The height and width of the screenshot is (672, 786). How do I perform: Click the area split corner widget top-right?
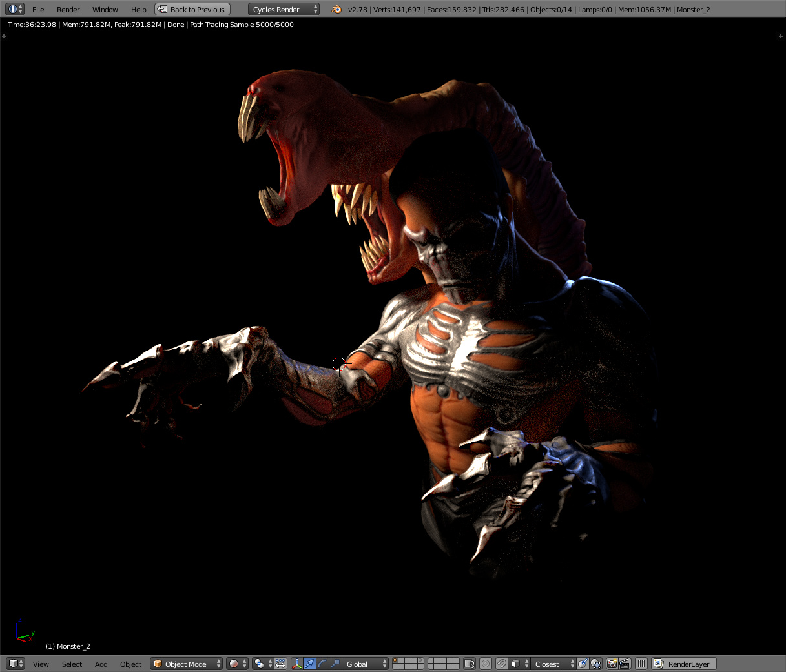[781, 36]
